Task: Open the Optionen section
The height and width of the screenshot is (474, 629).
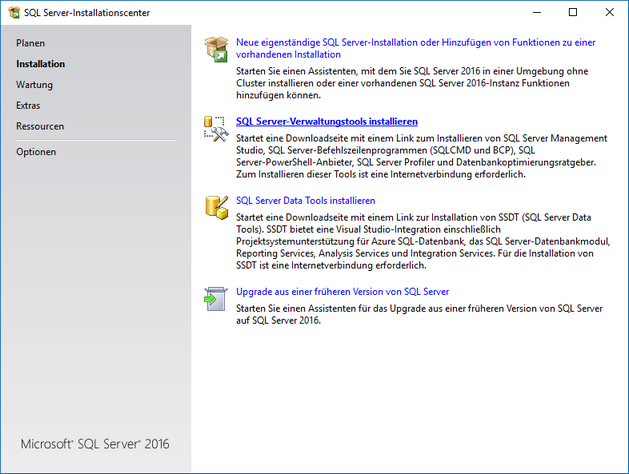Action: click(36, 152)
